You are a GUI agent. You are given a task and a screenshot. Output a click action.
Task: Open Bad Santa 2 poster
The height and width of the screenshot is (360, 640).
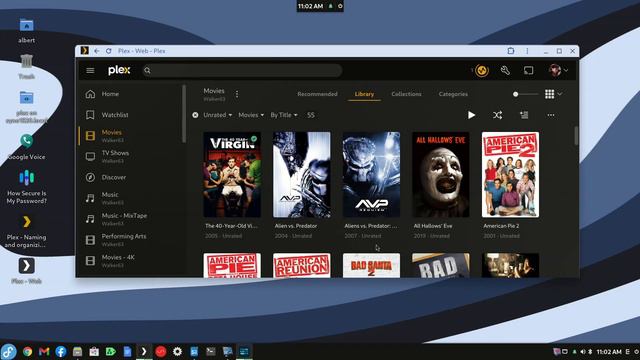pos(371,265)
